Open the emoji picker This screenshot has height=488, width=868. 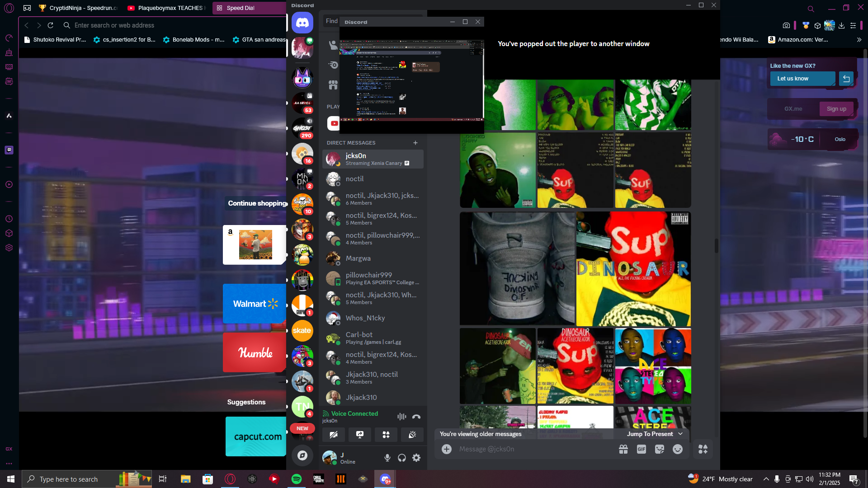[677, 449]
